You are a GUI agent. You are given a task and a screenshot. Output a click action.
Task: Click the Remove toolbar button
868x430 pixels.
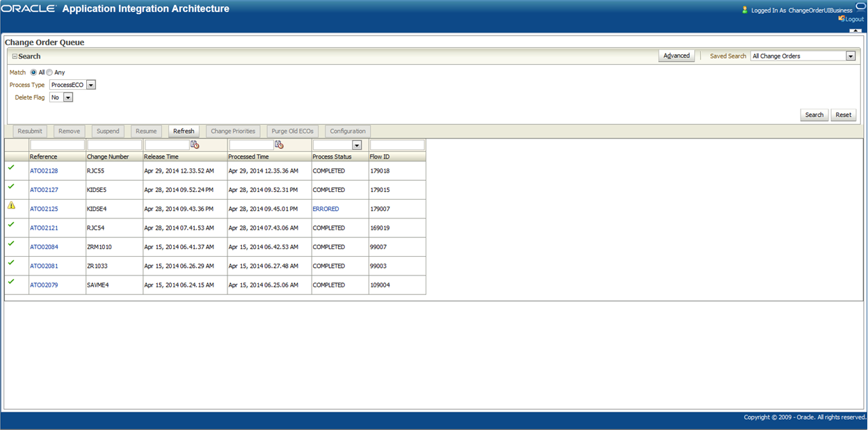69,131
